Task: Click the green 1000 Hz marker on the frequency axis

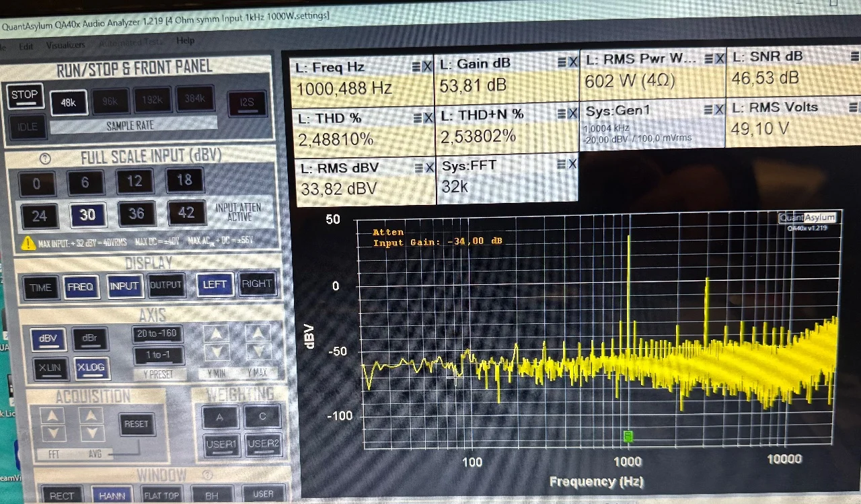Action: (628, 437)
